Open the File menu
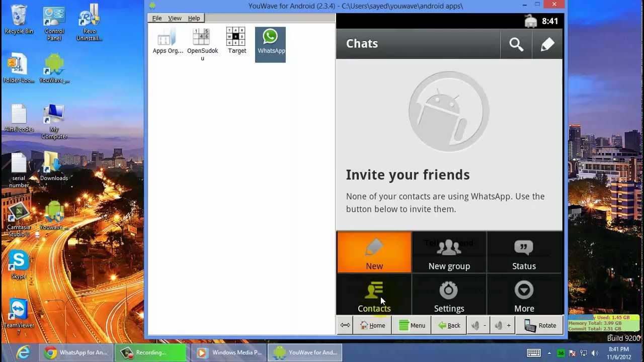644x362 pixels. 157,18
